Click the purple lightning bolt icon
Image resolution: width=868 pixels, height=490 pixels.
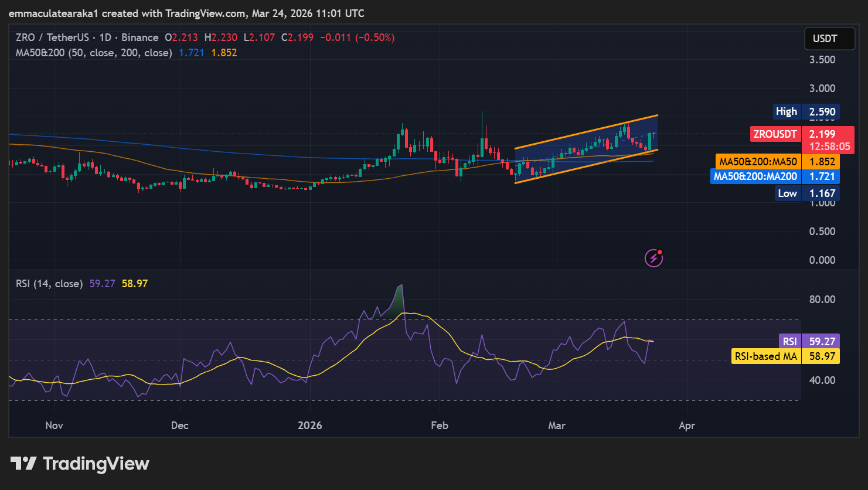tap(653, 257)
